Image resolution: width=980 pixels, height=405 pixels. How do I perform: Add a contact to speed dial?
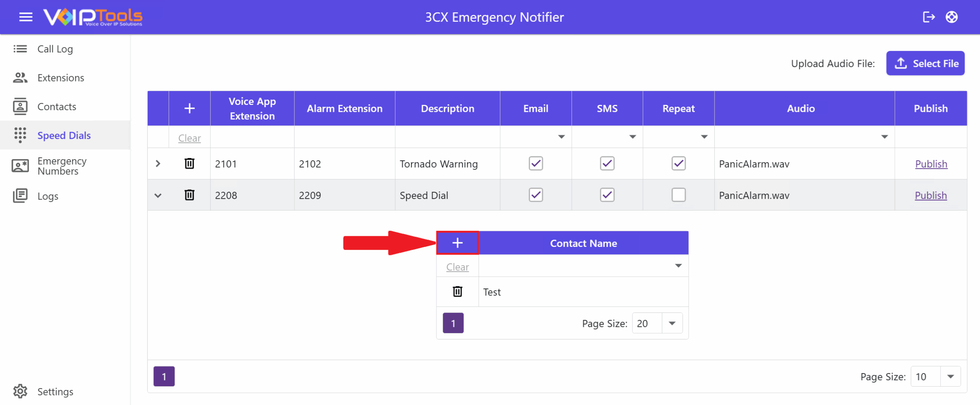click(x=457, y=243)
